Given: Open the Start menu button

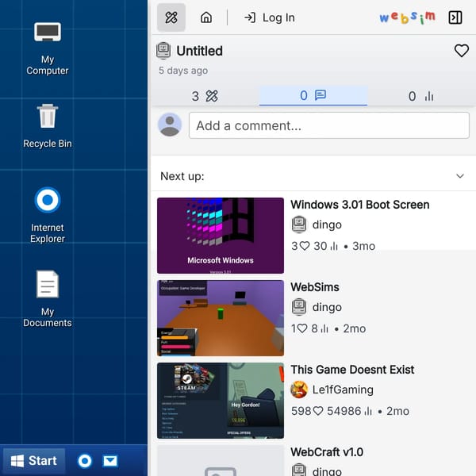Looking at the screenshot, I should (34, 461).
